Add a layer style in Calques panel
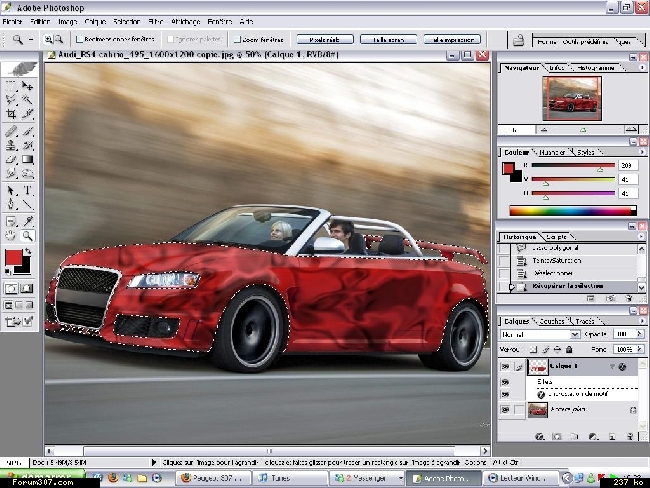This screenshot has height=488, width=650. 540,436
